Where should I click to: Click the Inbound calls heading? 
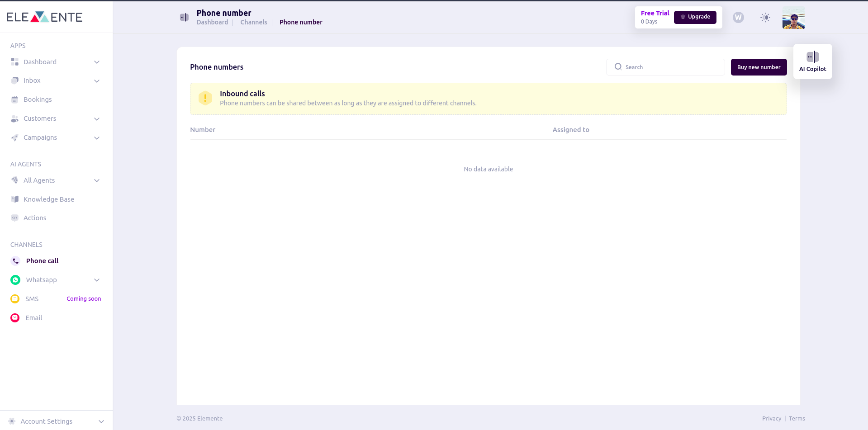[x=242, y=94]
